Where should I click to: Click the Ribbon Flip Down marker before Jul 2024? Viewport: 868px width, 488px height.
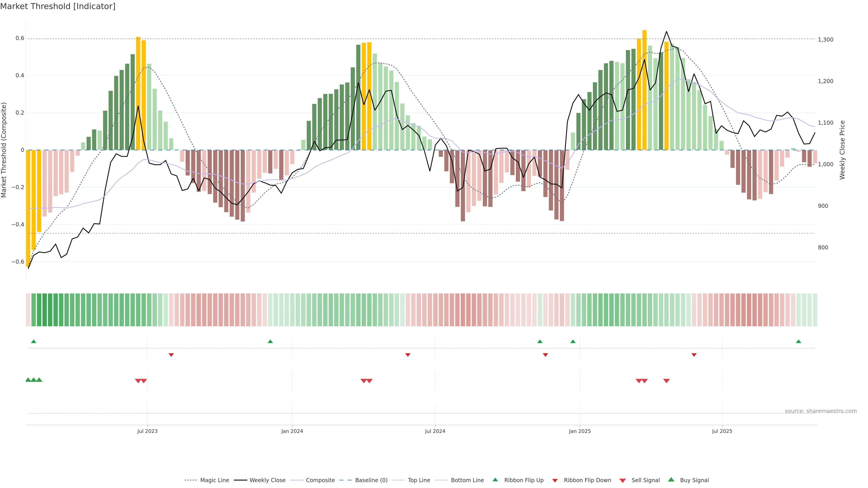[x=408, y=355]
